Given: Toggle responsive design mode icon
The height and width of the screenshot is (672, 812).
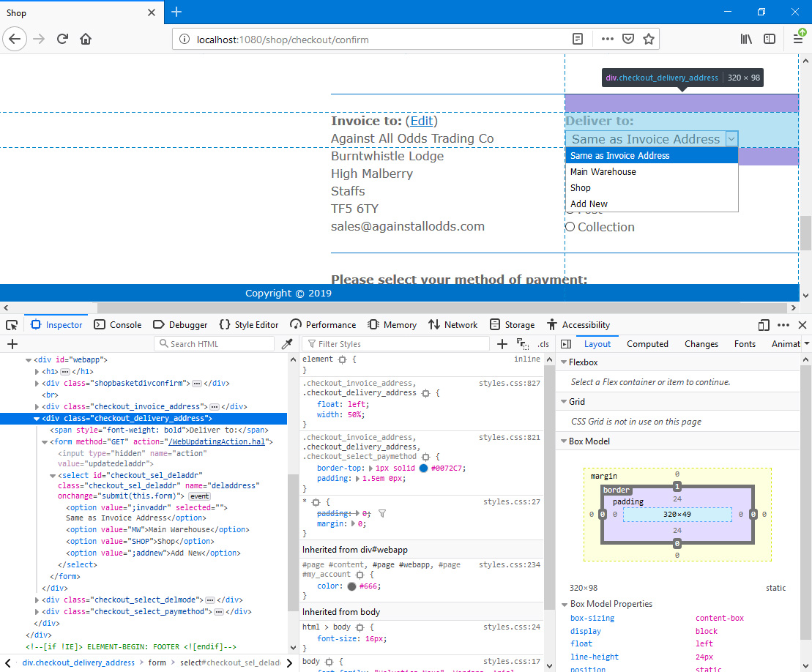Looking at the screenshot, I should click(764, 325).
